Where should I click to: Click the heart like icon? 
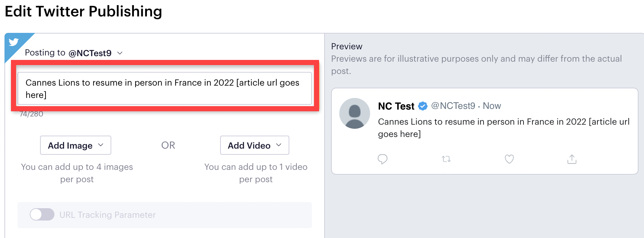[x=509, y=159]
